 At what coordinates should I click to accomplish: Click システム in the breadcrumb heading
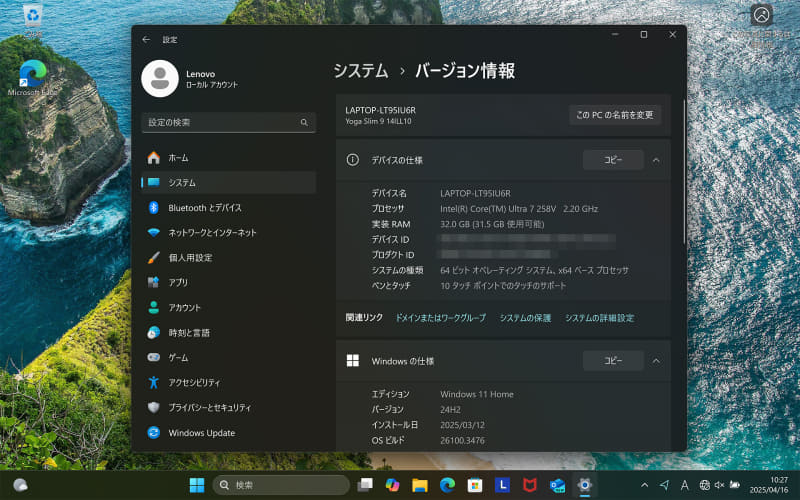click(361, 70)
